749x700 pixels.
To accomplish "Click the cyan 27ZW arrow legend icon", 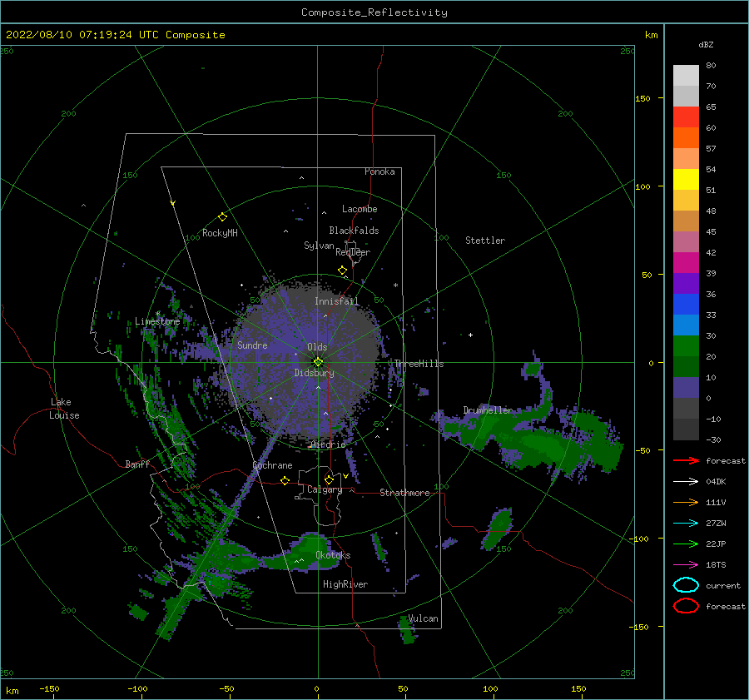I will click(x=686, y=524).
